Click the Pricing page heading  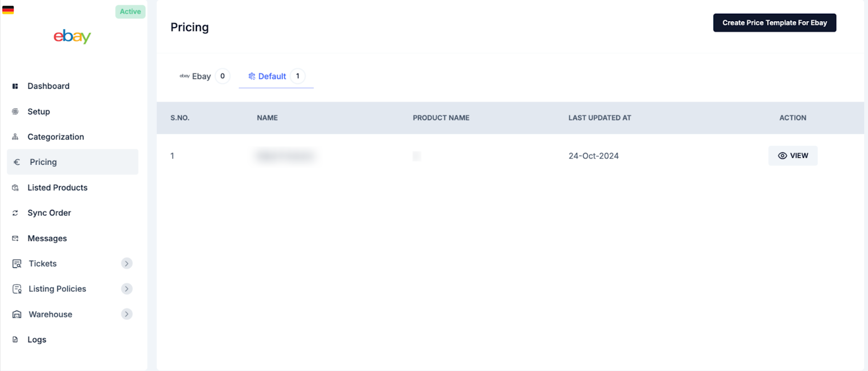tap(189, 27)
